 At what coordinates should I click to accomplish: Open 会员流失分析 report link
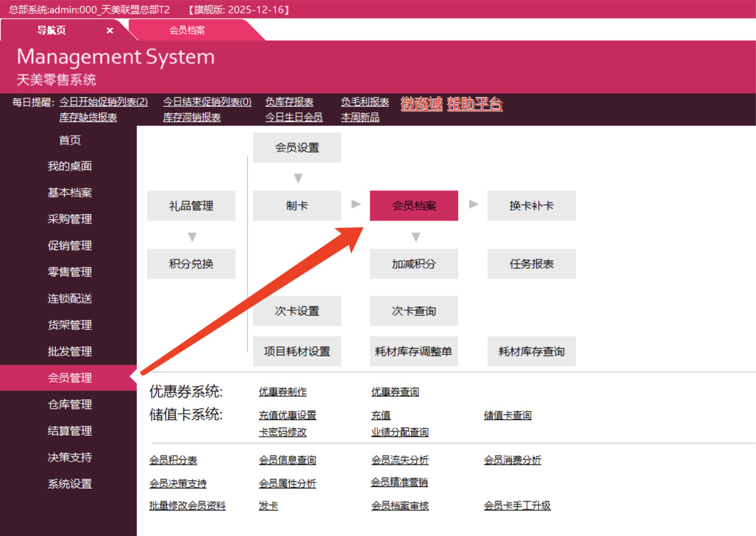click(399, 460)
